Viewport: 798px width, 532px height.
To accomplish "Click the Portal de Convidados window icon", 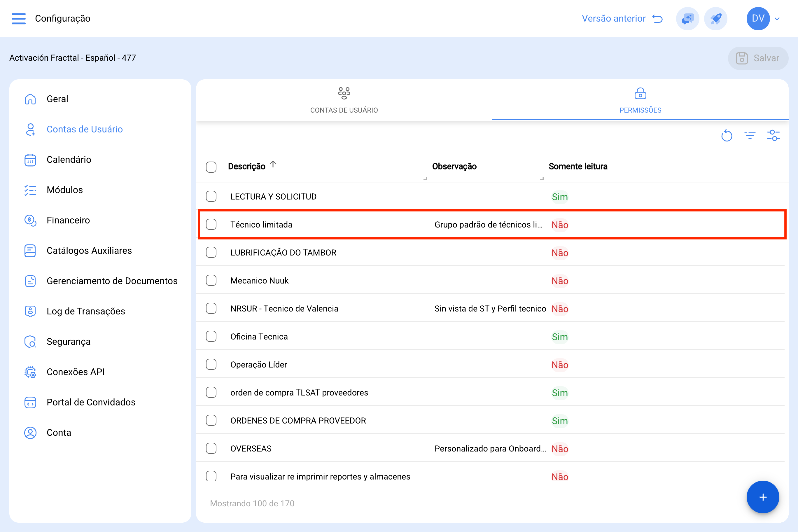I will tap(30, 402).
